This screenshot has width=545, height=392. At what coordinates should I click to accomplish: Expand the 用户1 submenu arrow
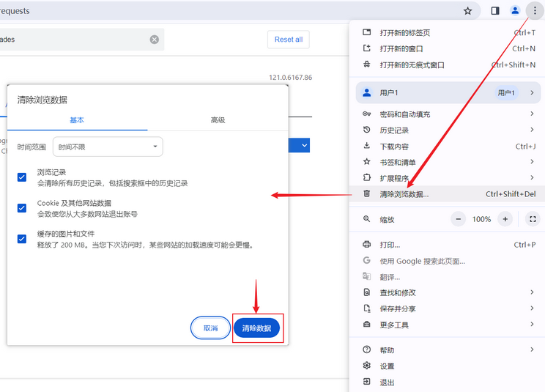(532, 92)
